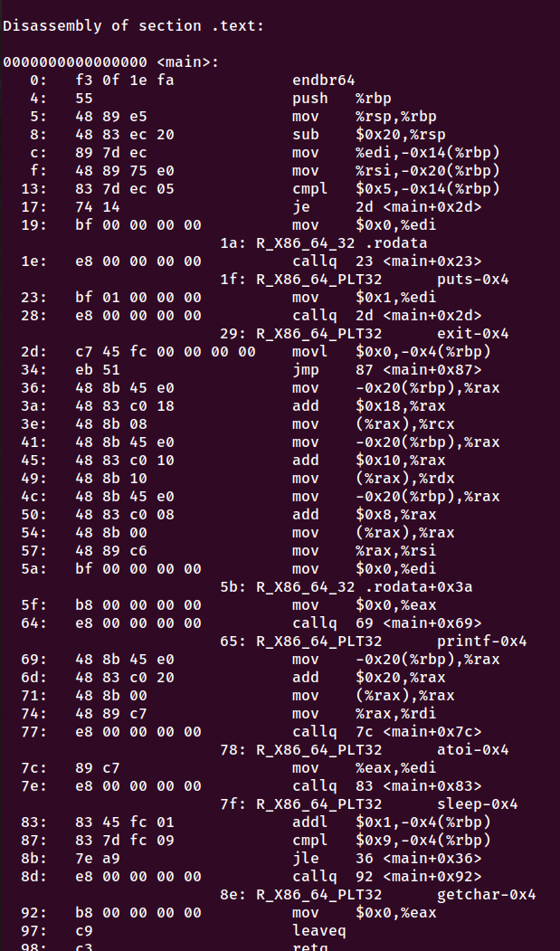Click the atoi-0x4 relocation symbol
This screenshot has height=951, width=560.
472,749
